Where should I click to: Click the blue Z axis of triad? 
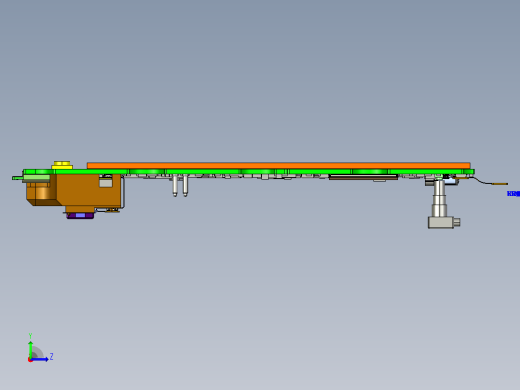coord(40,359)
